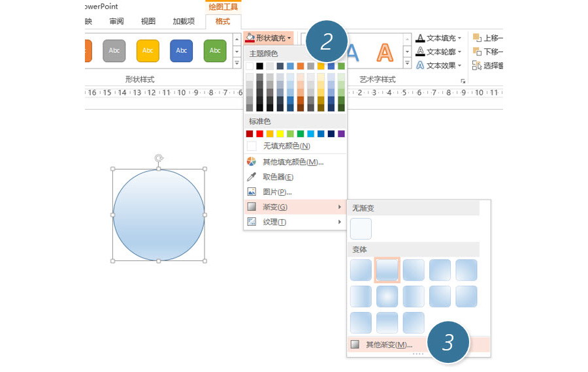Image resolution: width=588 pixels, height=372 pixels.
Task: Select the 无渐变 no-gradient thumbnail
Action: [x=361, y=229]
